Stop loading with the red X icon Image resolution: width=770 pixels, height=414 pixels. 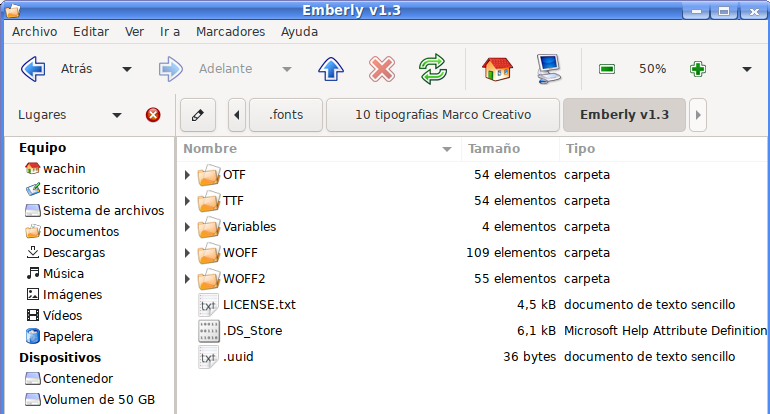(x=382, y=69)
